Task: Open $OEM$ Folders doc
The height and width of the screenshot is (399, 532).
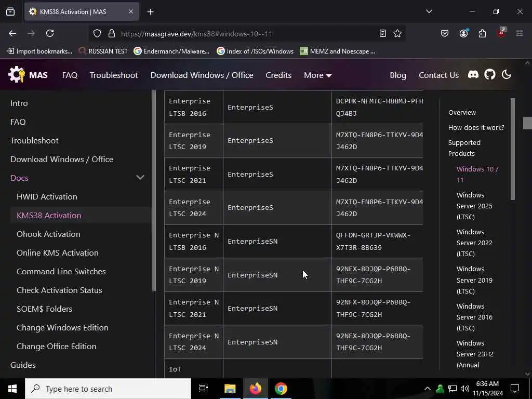Action: pos(45,309)
